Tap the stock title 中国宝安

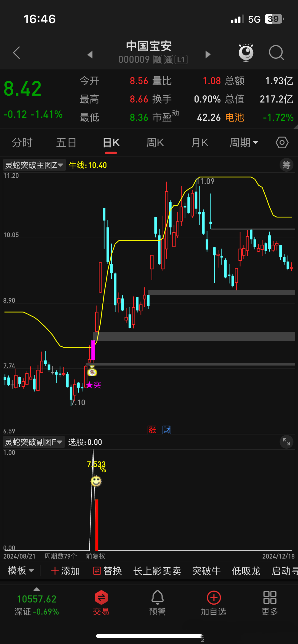pos(149,46)
